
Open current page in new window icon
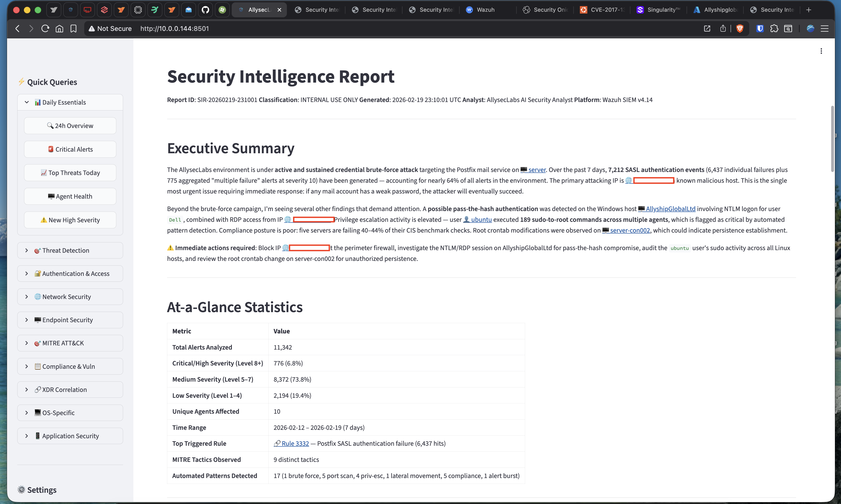coord(707,29)
